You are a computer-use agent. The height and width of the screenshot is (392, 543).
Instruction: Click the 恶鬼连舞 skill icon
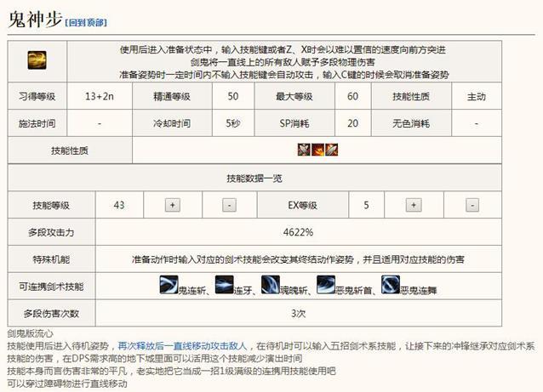coord(391,284)
